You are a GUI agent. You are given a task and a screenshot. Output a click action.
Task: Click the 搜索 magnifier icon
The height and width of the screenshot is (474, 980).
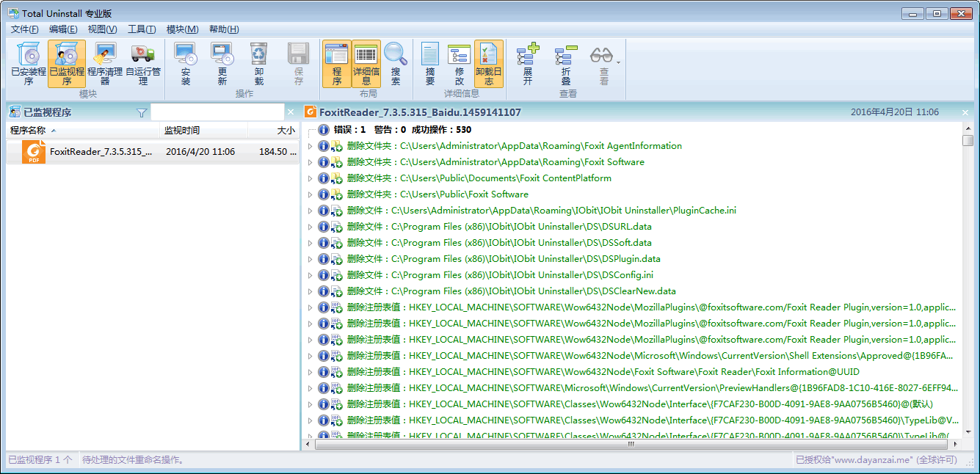click(396, 64)
